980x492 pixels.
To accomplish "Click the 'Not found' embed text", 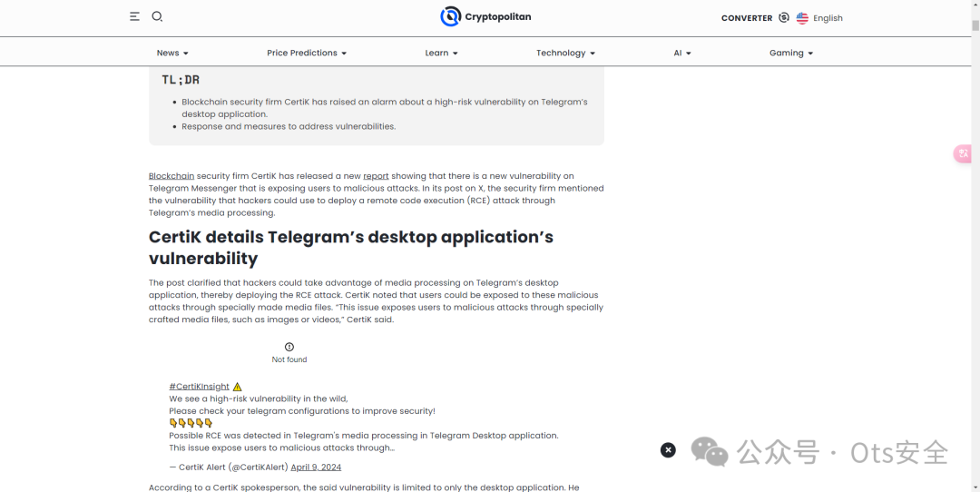I will tap(289, 359).
